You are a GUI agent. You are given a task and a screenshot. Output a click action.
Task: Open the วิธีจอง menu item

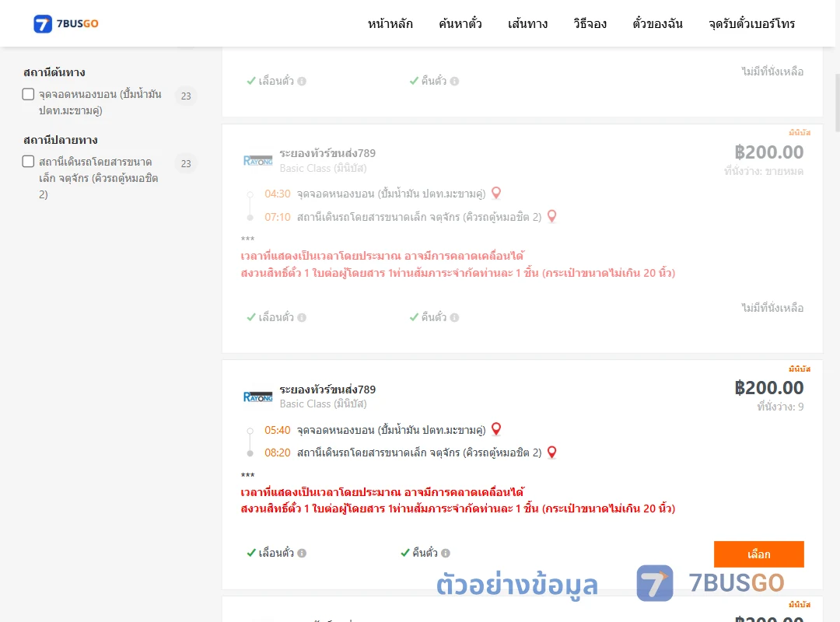(590, 23)
